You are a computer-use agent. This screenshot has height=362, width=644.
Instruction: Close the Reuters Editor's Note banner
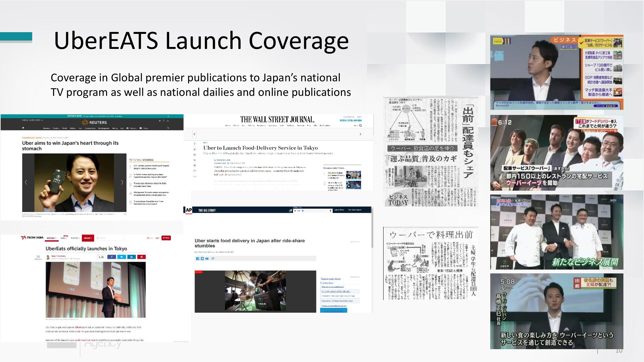168,116
